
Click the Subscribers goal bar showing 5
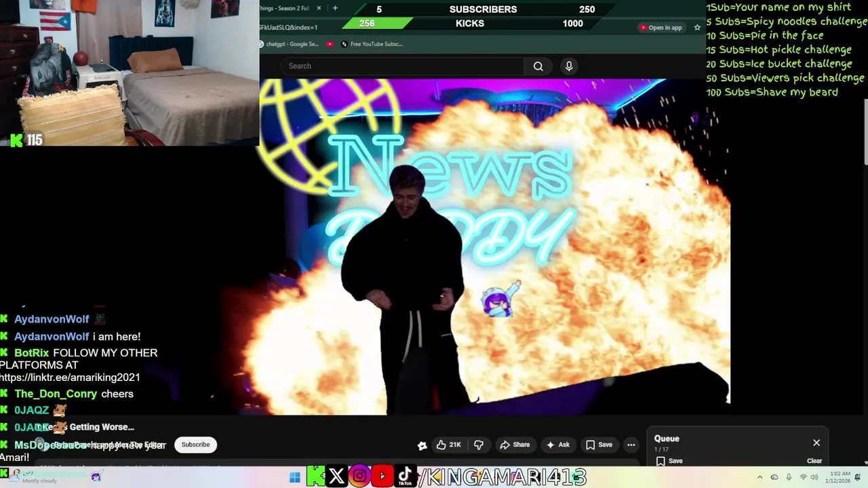483,9
